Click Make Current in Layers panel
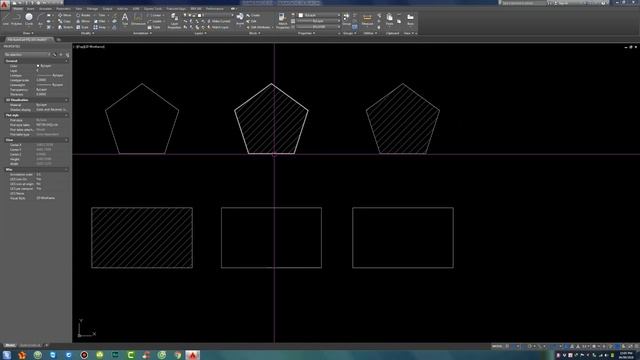Screen dimensions: 640x360 pyautogui.click(x=220, y=21)
